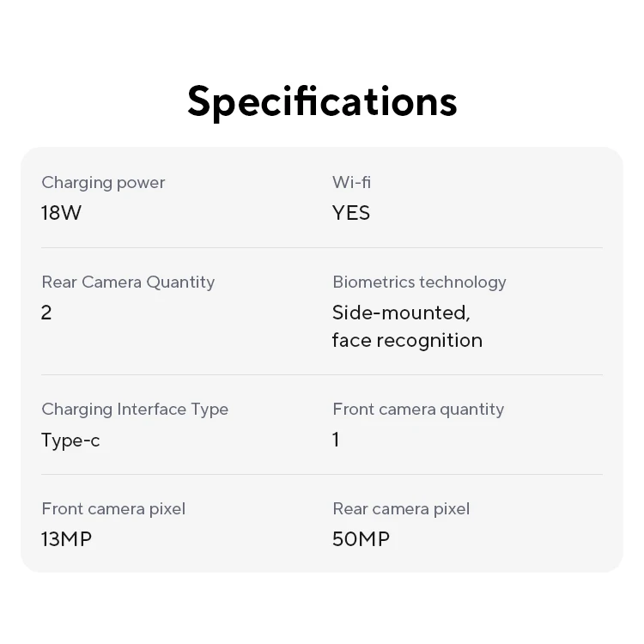Select the YES value under Wi-fi
Viewport: 644px width, 644px height.
point(351,213)
